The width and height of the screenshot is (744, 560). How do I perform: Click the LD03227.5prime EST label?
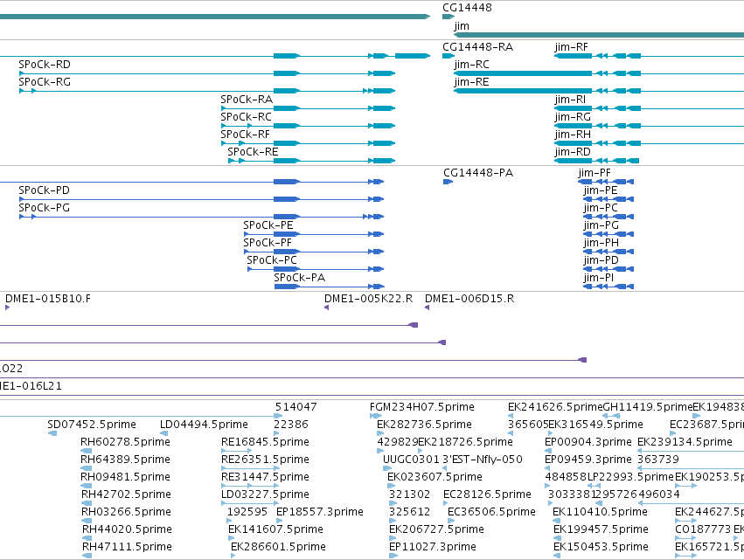(265, 494)
